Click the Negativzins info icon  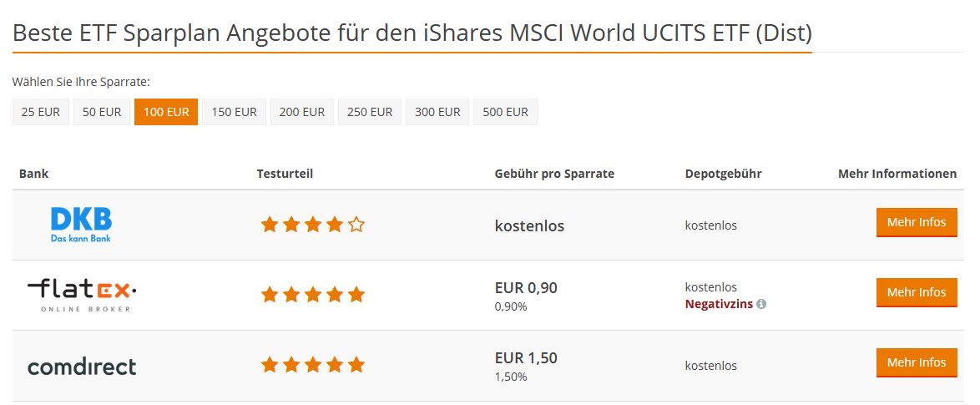(x=761, y=304)
